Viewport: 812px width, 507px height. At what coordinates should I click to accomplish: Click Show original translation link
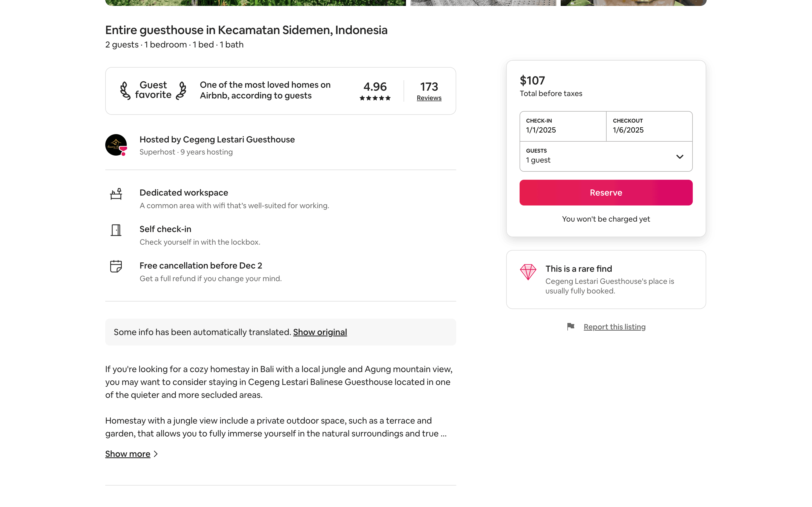pos(320,332)
